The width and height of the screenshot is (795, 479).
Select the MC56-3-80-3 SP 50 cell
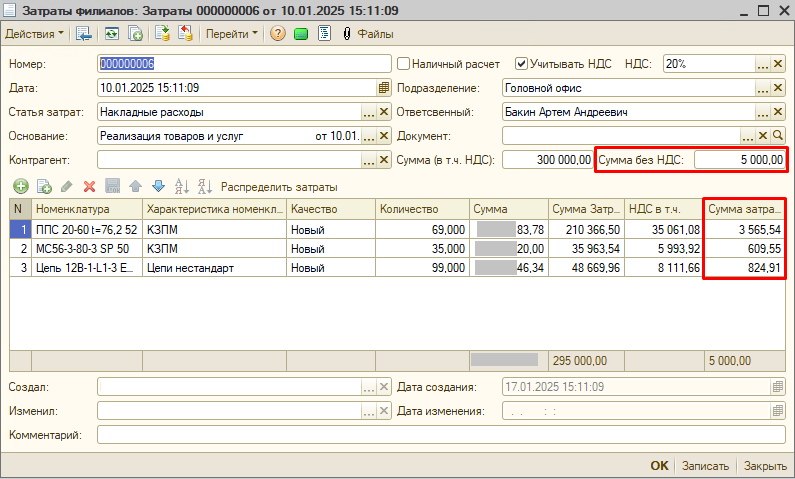click(x=87, y=248)
